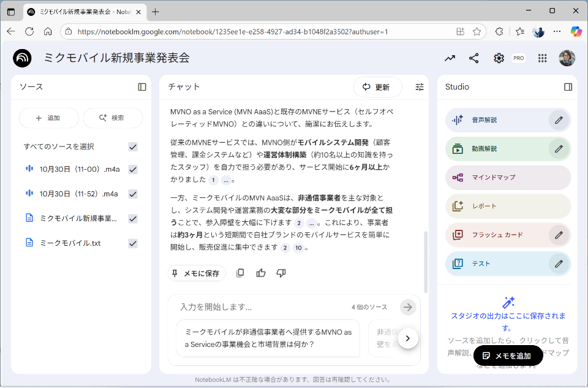Viewport: 588px width, 388px height.
Task: Click the browser address bar URL
Action: pos(233,32)
